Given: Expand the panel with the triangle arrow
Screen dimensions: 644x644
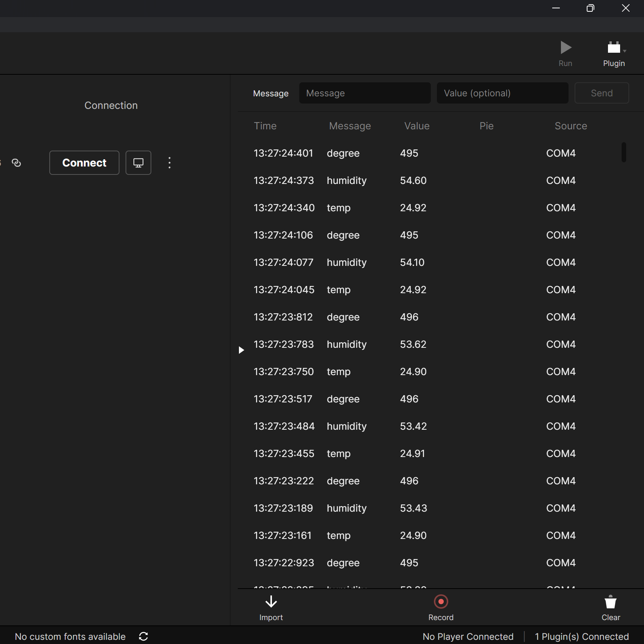Looking at the screenshot, I should pyautogui.click(x=241, y=350).
